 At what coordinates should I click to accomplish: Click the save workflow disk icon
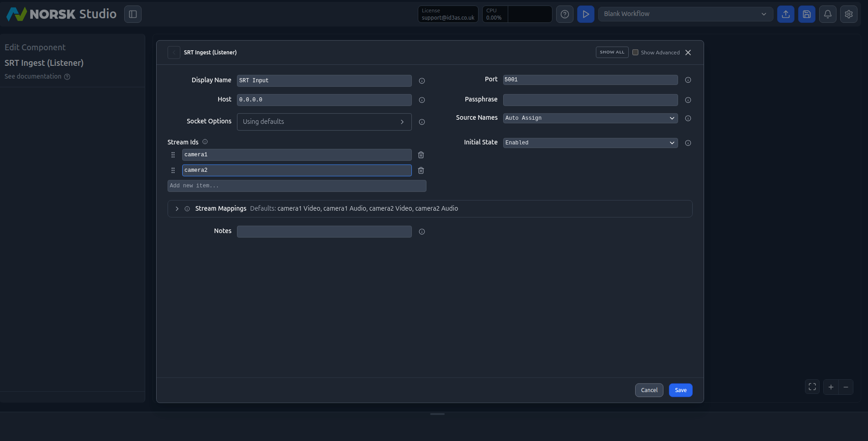pyautogui.click(x=807, y=14)
